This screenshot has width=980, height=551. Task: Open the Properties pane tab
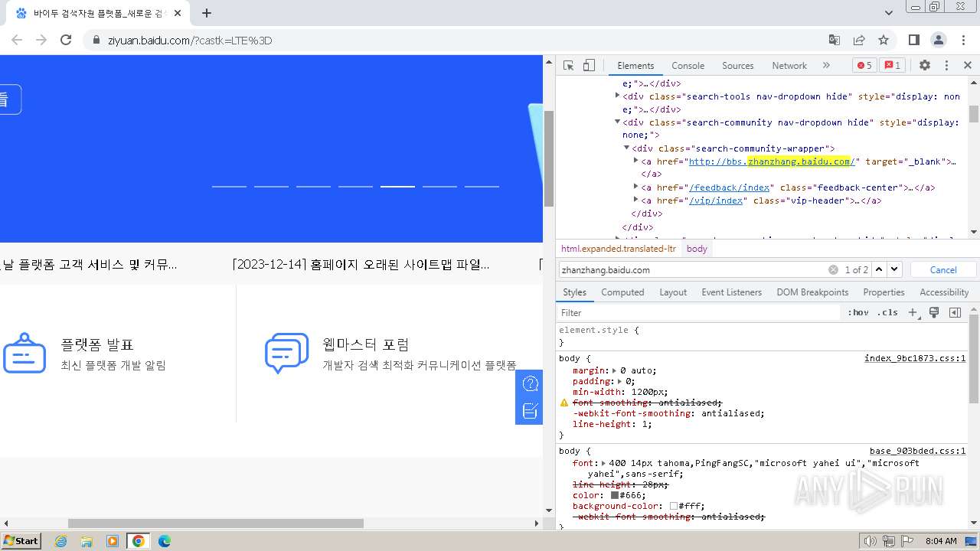(884, 292)
